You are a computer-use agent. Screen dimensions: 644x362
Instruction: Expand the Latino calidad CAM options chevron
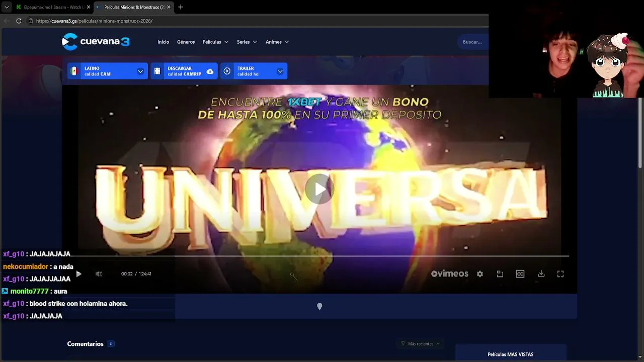click(140, 71)
